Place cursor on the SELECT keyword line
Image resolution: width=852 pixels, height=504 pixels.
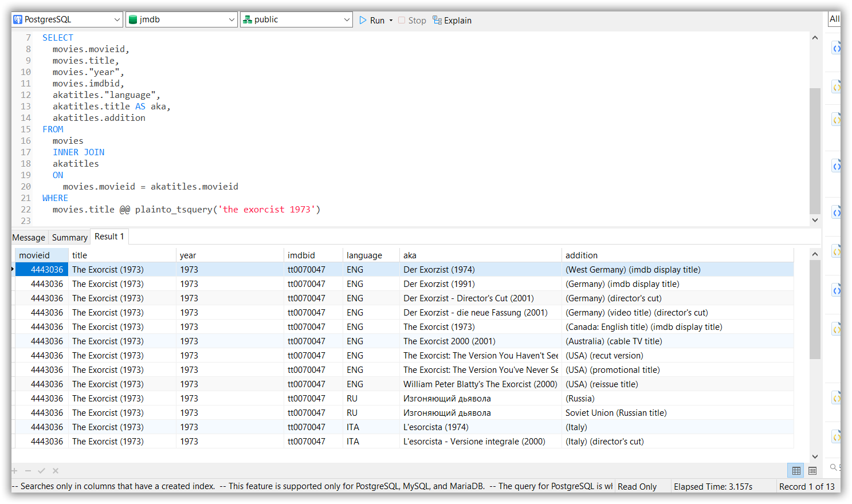pos(58,38)
